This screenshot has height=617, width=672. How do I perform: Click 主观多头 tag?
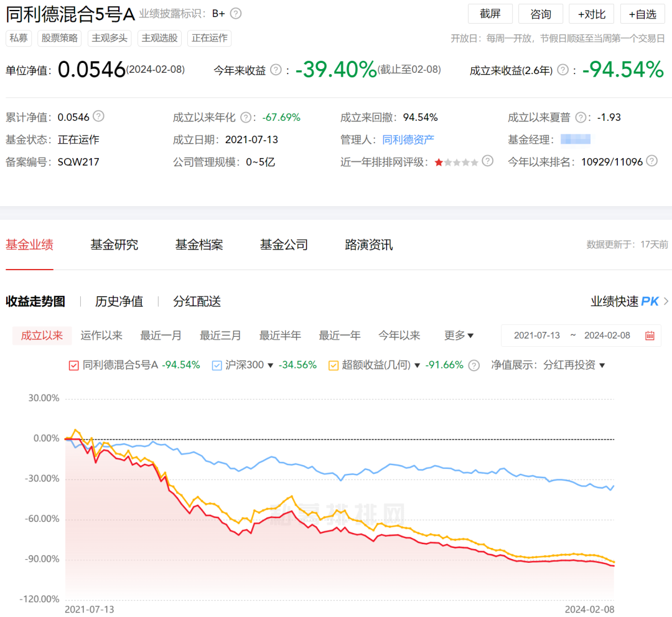pyautogui.click(x=110, y=38)
